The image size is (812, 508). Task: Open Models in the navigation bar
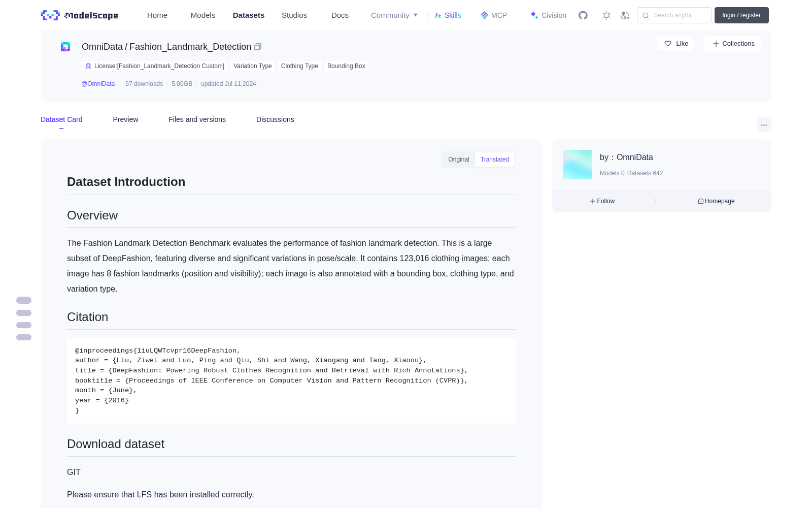(203, 15)
